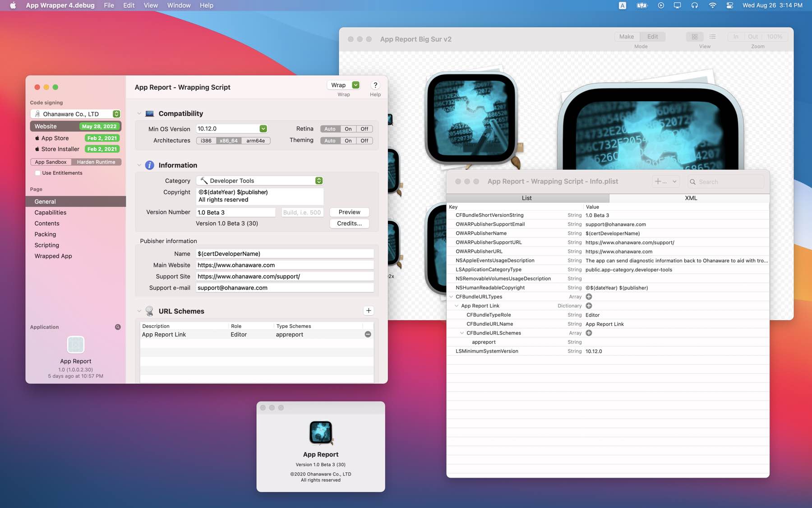Click the Wrap button

tap(338, 85)
